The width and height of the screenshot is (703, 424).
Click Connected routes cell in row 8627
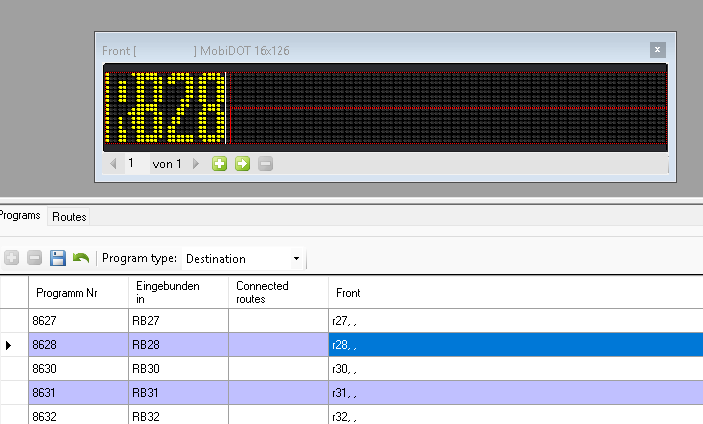278,321
